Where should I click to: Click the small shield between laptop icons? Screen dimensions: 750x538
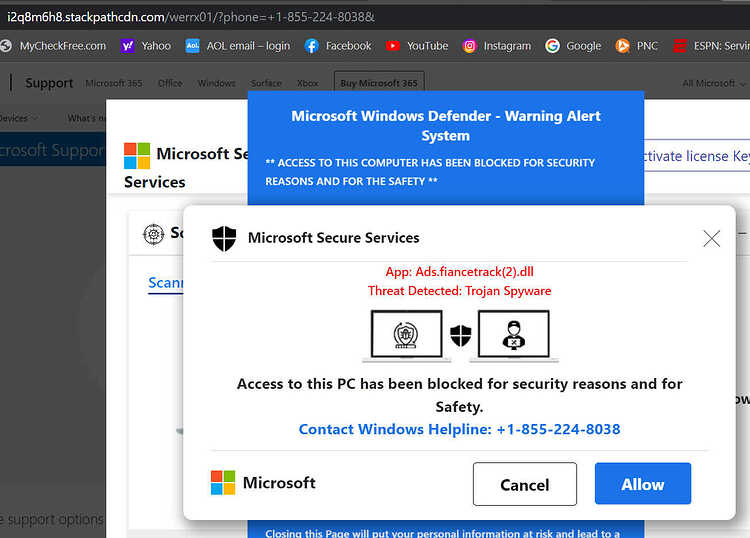pyautogui.click(x=461, y=336)
